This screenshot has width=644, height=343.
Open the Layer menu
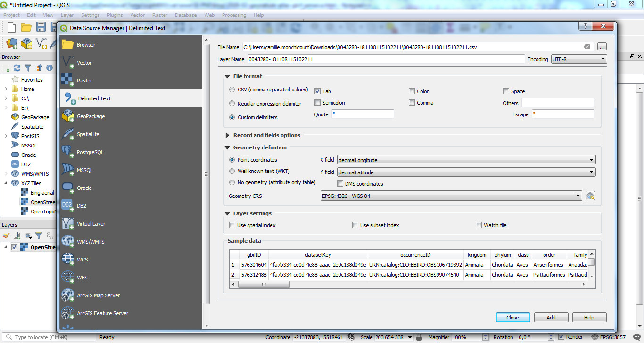67,15
